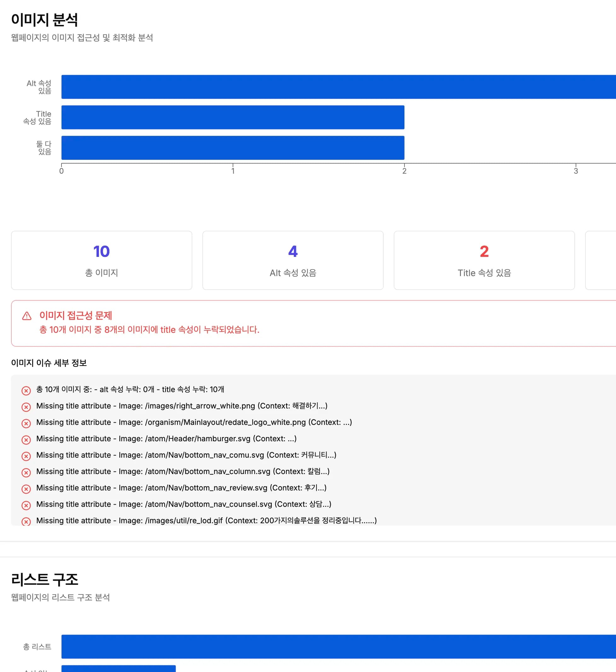Screen dimensions: 616x672
Task: Select the '총 이미지' stat card showing 10
Action: click(x=102, y=260)
